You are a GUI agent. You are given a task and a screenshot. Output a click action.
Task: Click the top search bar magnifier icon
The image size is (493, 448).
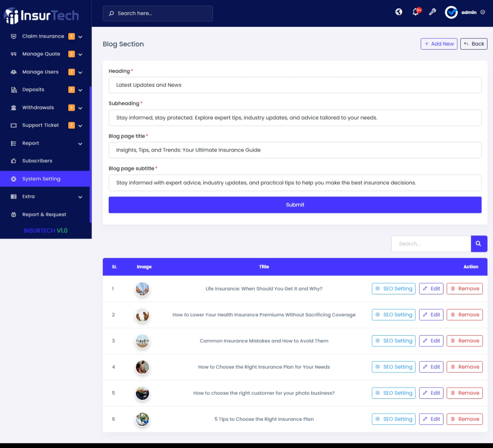(111, 13)
